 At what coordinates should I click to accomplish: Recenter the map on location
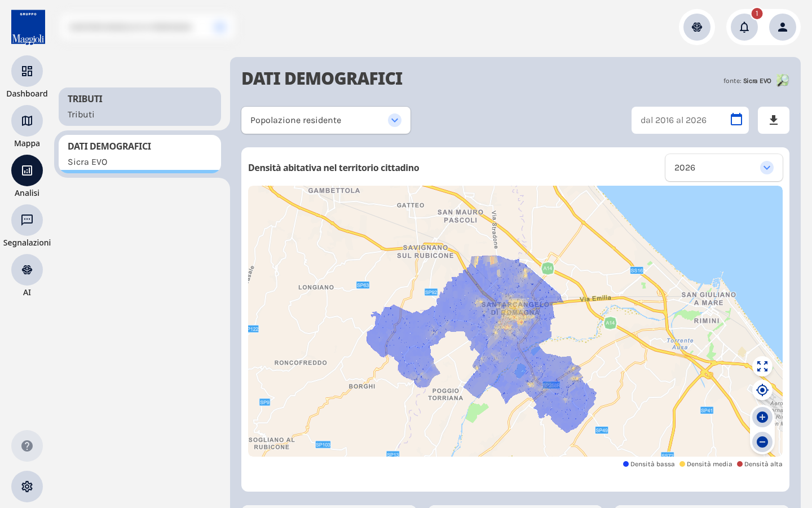pyautogui.click(x=762, y=390)
